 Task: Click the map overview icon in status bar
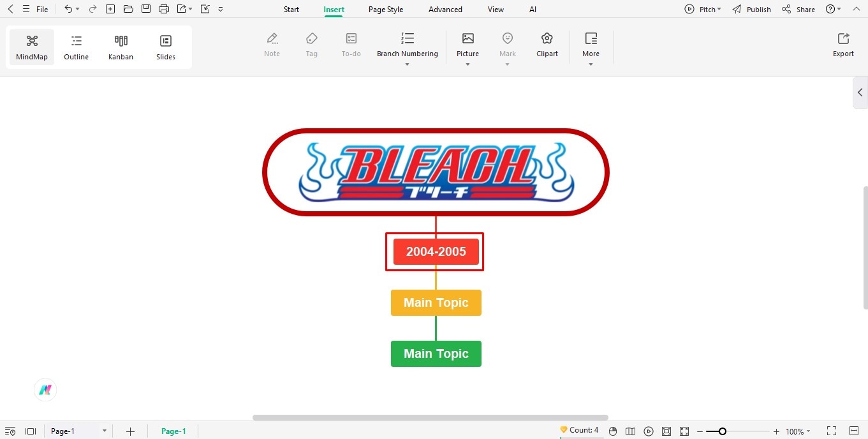coord(631,431)
